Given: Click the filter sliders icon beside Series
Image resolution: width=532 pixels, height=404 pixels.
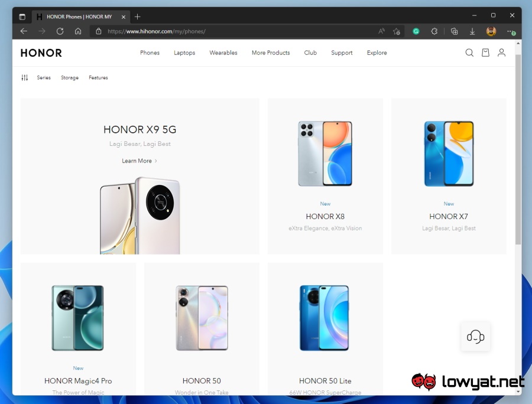Looking at the screenshot, I should 25,78.
